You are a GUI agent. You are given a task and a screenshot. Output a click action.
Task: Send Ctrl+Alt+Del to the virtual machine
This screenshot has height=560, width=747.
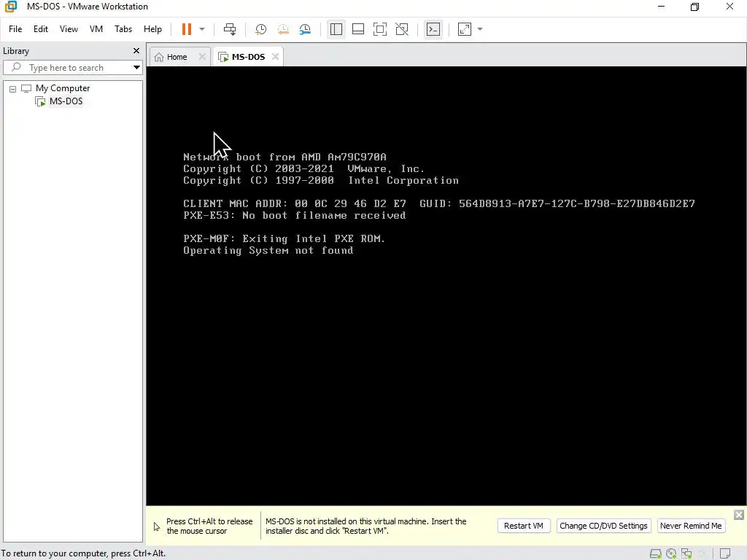pos(230,29)
